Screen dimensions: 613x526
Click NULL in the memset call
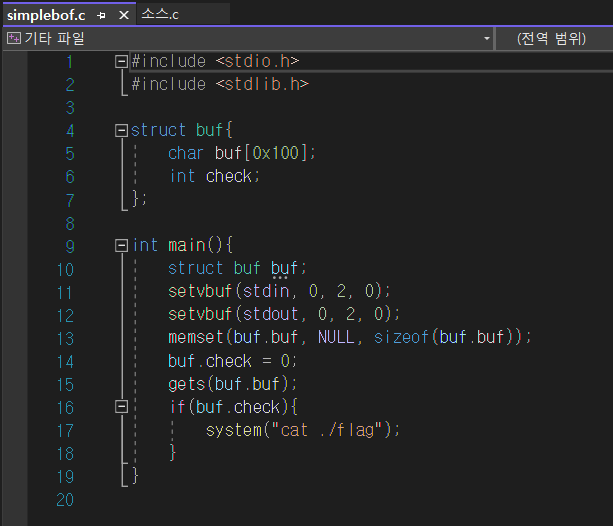[336, 337]
